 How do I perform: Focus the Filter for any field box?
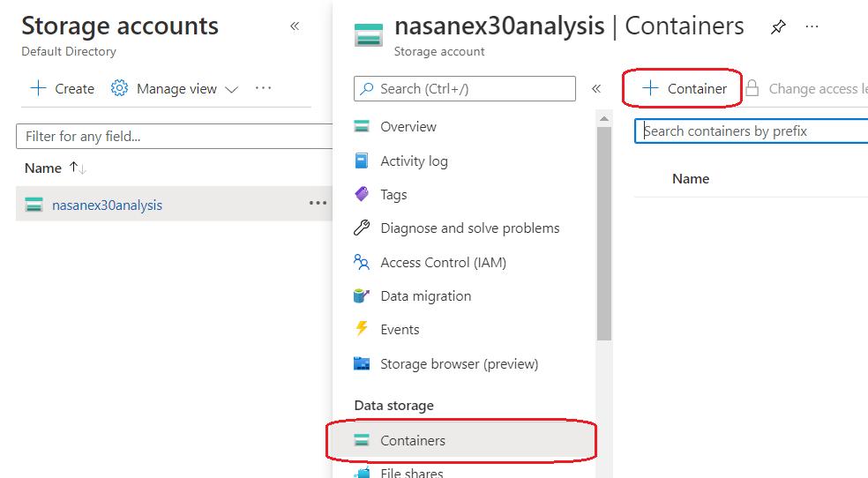[174, 136]
